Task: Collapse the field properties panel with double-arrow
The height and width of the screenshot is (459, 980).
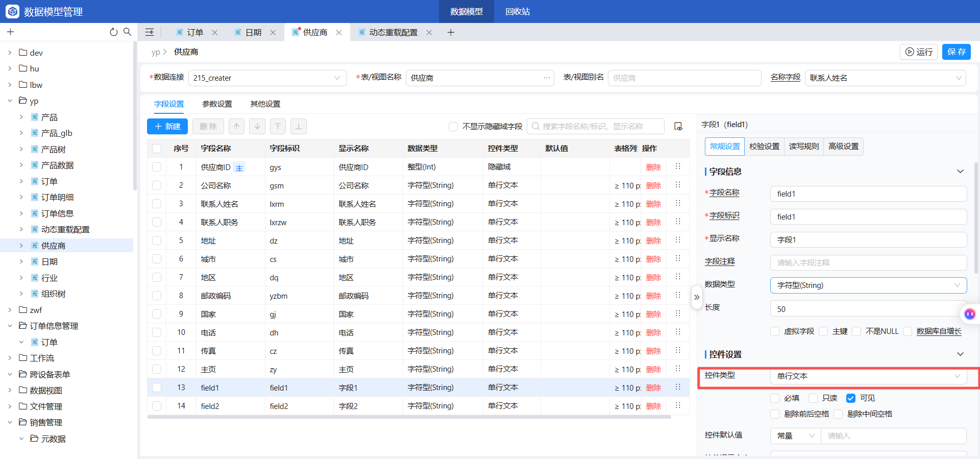Action: point(697,297)
